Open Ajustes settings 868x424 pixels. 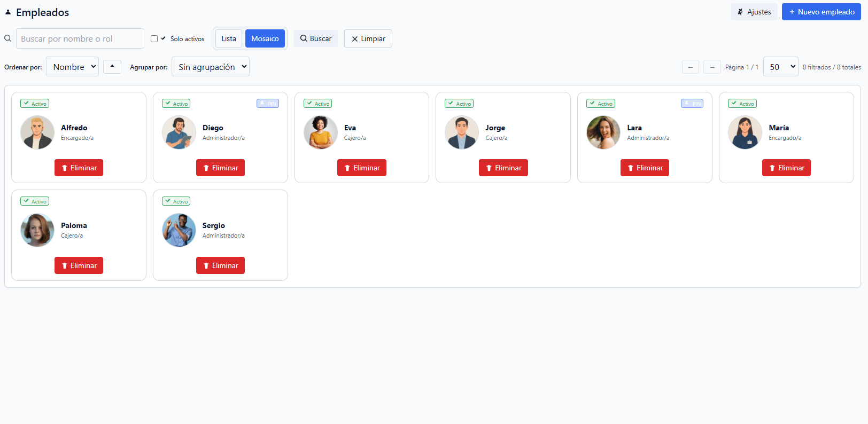[x=754, y=12]
